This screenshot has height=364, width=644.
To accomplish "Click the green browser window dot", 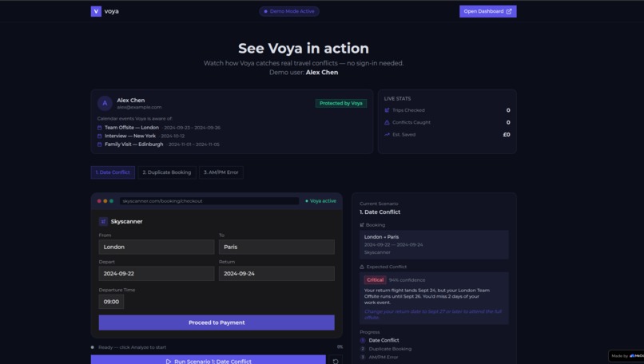I will [111, 201].
